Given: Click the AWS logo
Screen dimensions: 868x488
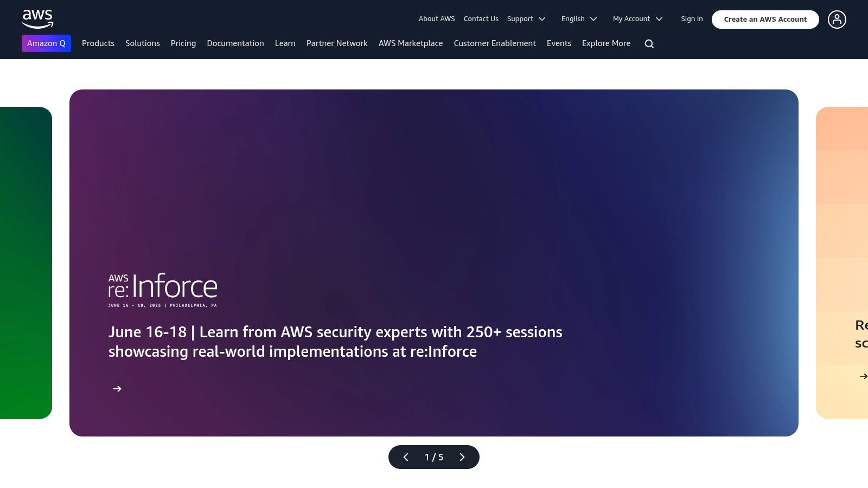Looking at the screenshot, I should coord(37,19).
